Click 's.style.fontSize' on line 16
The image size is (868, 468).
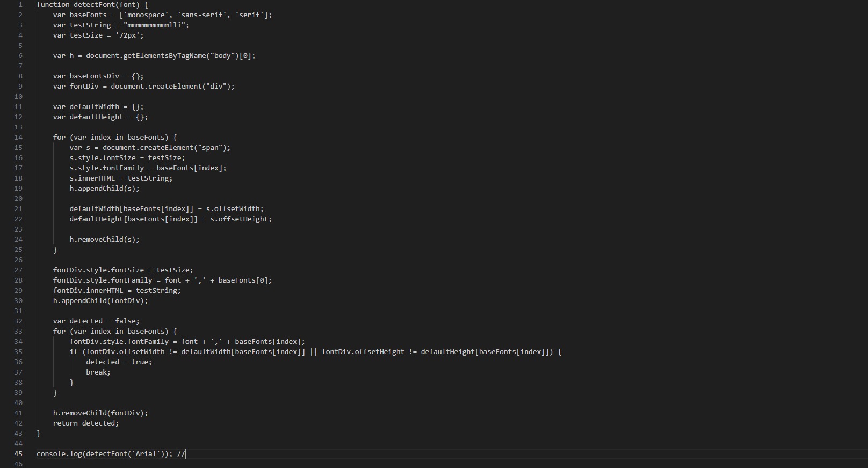102,157
